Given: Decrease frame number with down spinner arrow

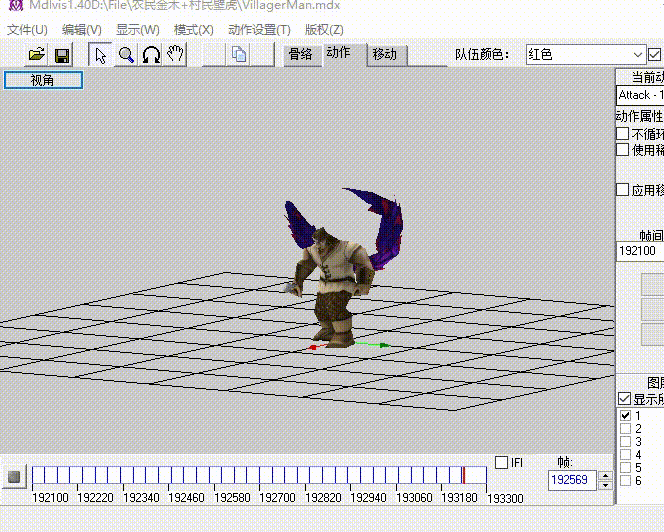Looking at the screenshot, I should pos(605,485).
